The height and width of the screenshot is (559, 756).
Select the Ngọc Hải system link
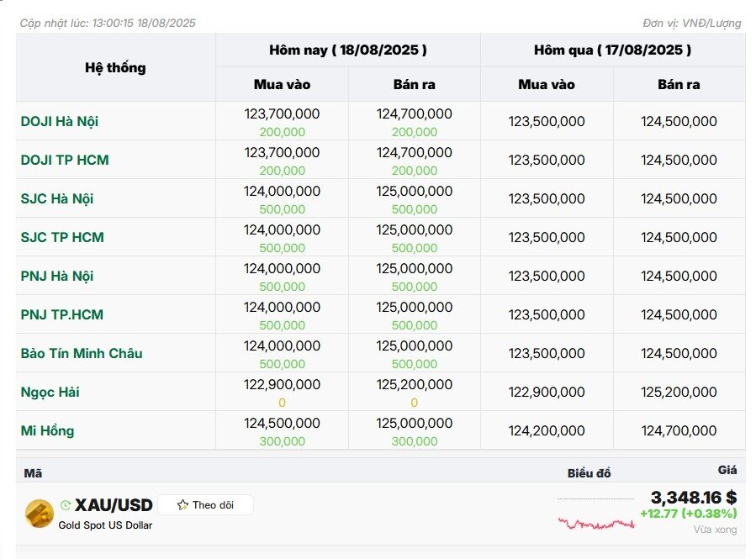click(50, 392)
